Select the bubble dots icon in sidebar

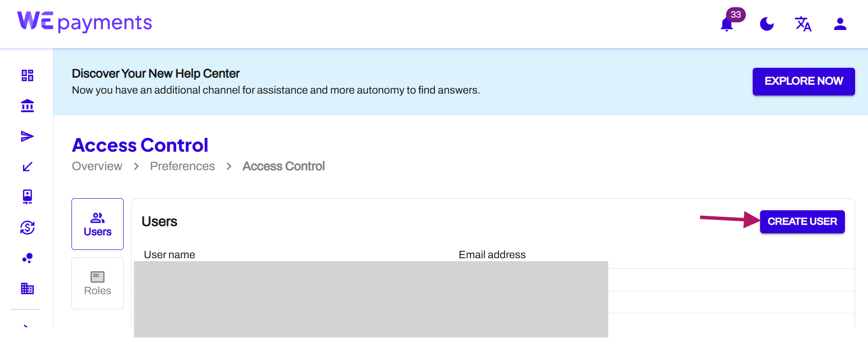(27, 258)
